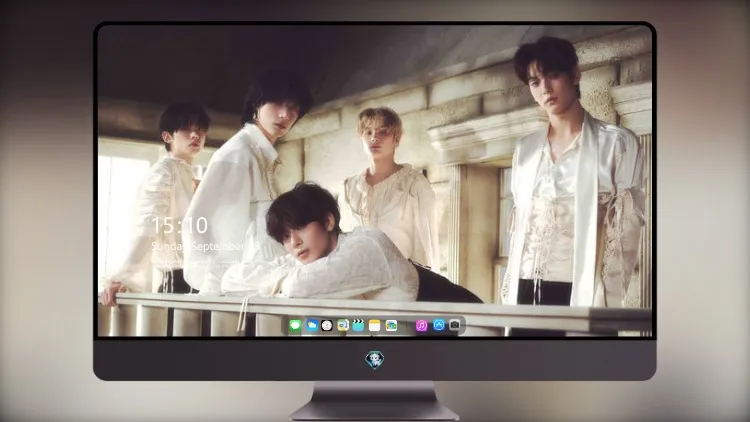
Task: Open the green Messages app in dock
Action: coord(295,326)
